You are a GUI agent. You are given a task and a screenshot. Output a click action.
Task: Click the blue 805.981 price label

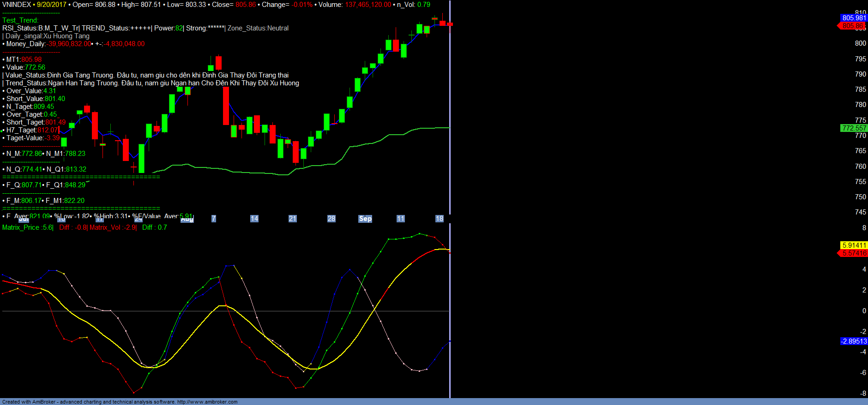[x=854, y=18]
